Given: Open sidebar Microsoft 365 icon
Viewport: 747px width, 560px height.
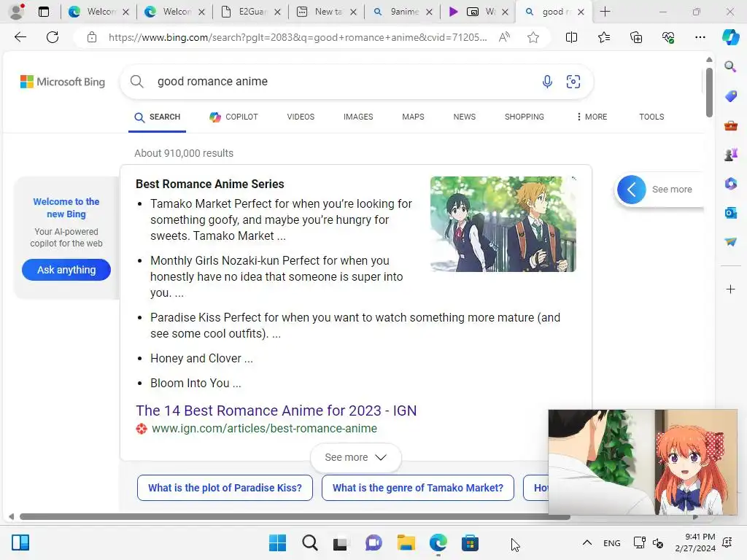Looking at the screenshot, I should (730, 184).
